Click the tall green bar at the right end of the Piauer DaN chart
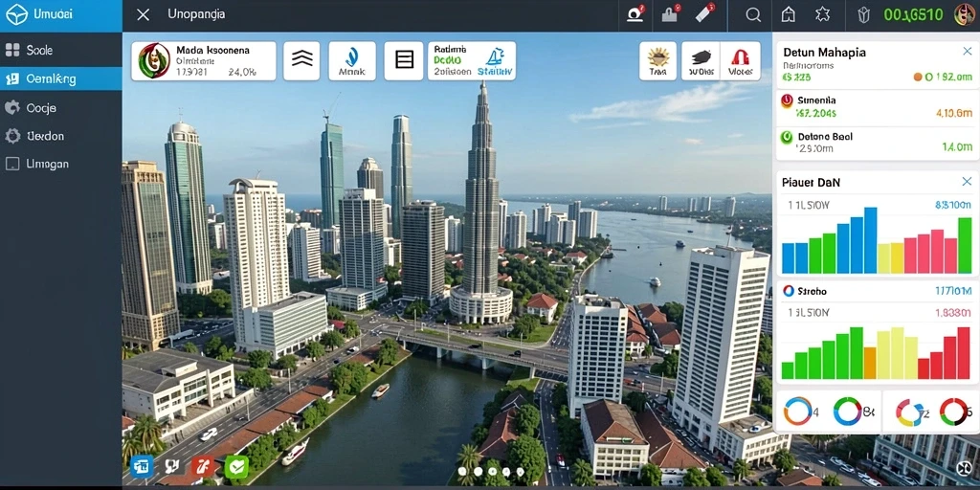Viewport: 980px width, 490px height. click(x=965, y=246)
